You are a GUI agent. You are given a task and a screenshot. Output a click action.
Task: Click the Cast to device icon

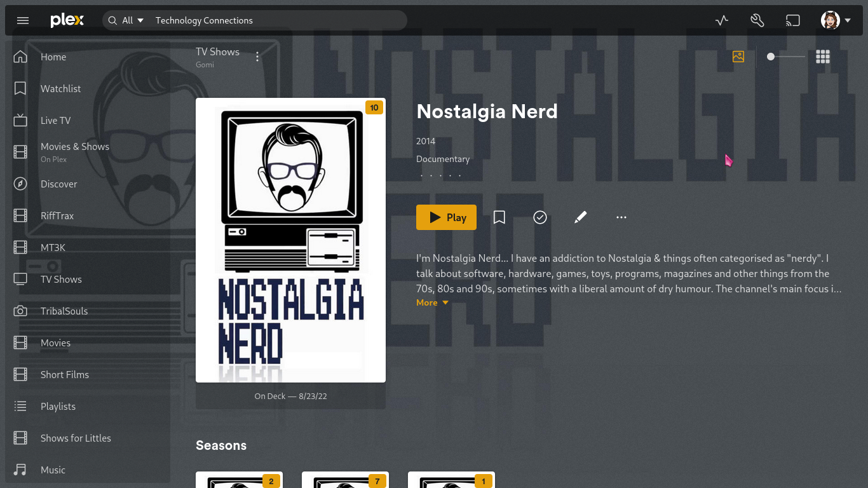pos(792,20)
